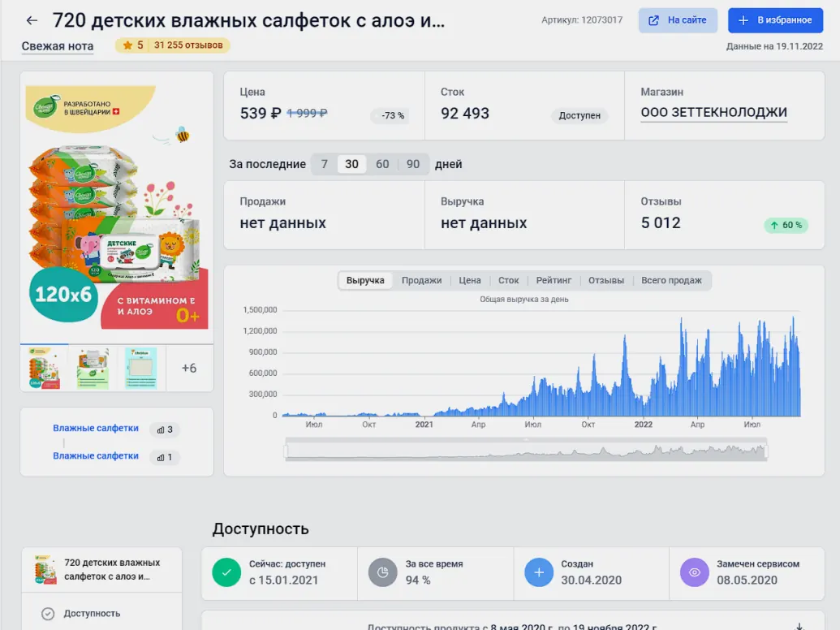
Task: Click the reviews count 5 012
Action: pos(661,223)
